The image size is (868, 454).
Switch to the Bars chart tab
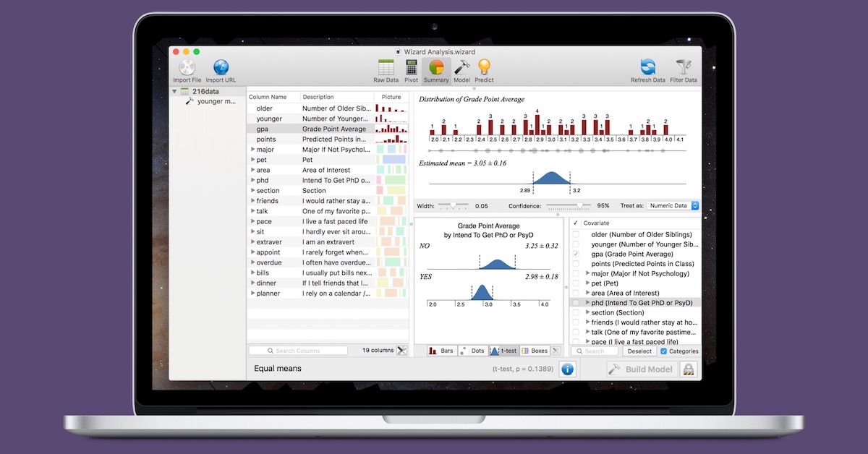tap(441, 351)
